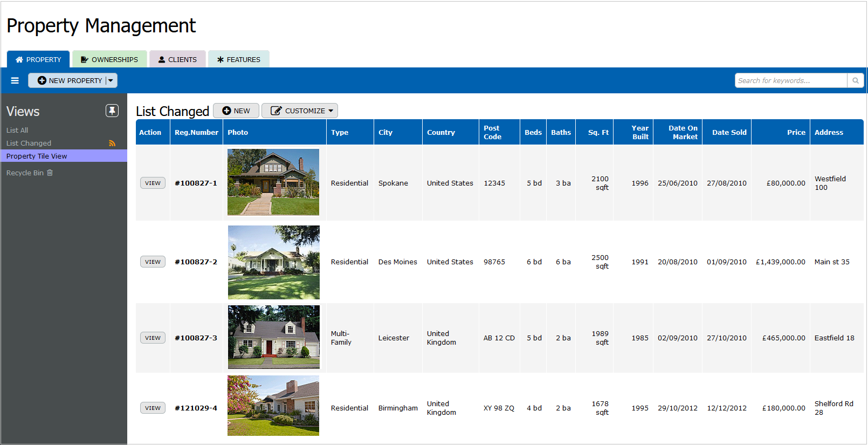This screenshot has height=445, width=868.
Task: Open the hamburger menu icon
Action: (15, 80)
